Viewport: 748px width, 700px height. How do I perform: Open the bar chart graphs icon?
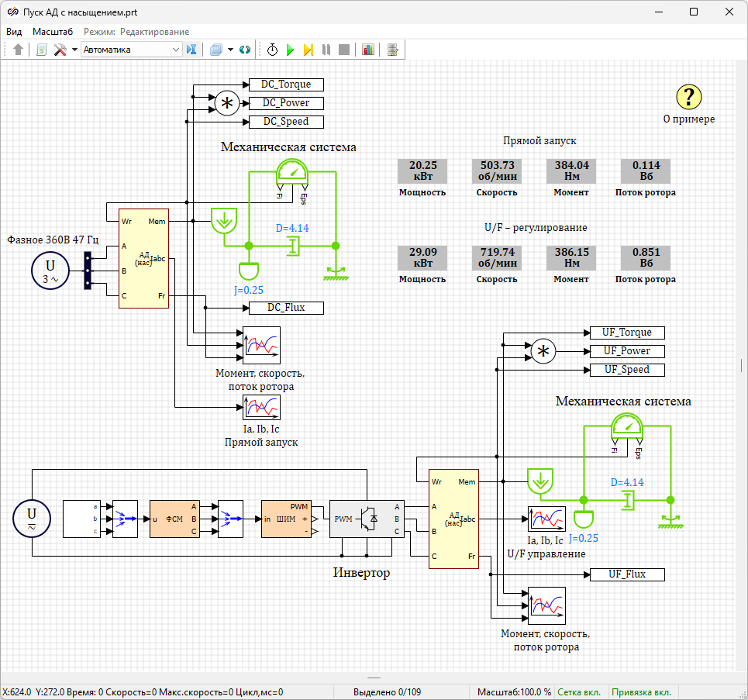pos(367,50)
